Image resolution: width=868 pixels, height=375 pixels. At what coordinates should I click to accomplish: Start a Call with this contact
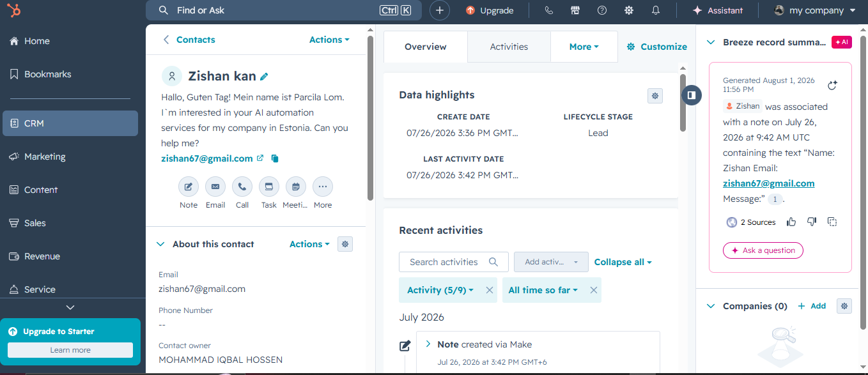242,187
